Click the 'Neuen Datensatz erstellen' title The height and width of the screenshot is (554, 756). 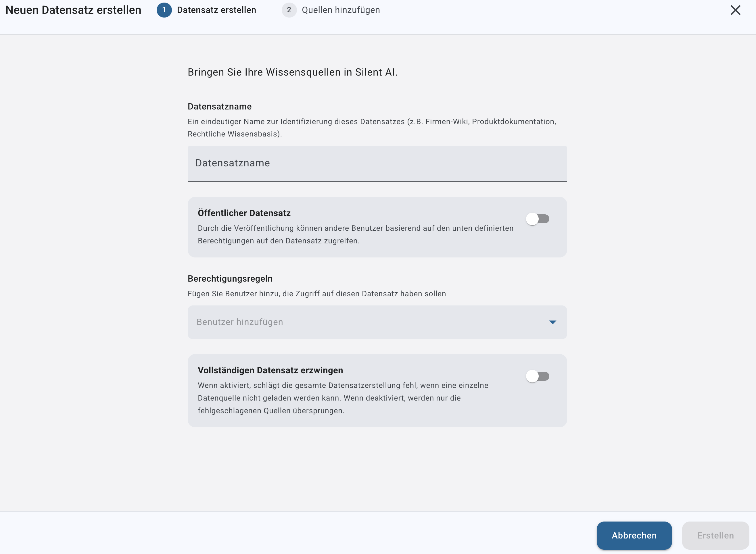coord(74,10)
